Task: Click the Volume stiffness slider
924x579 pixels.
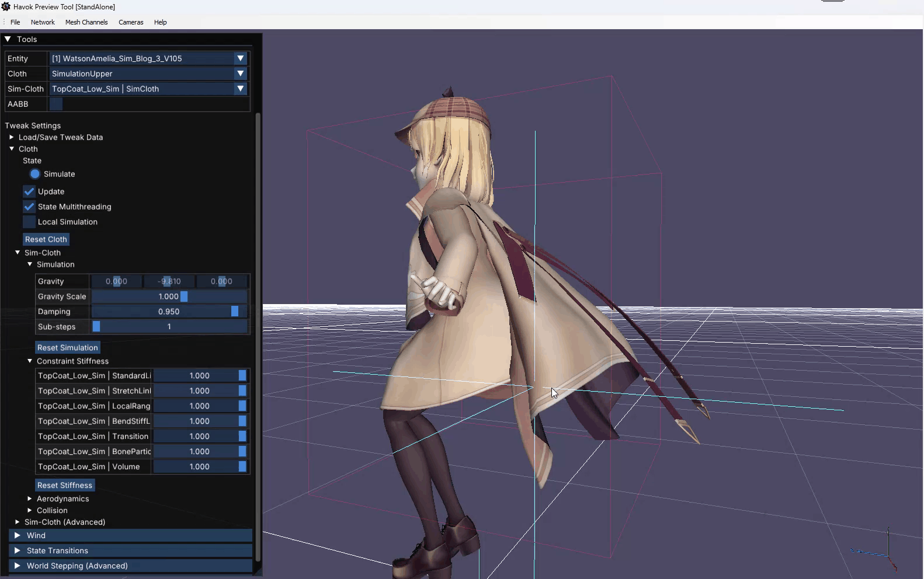Action: point(200,467)
